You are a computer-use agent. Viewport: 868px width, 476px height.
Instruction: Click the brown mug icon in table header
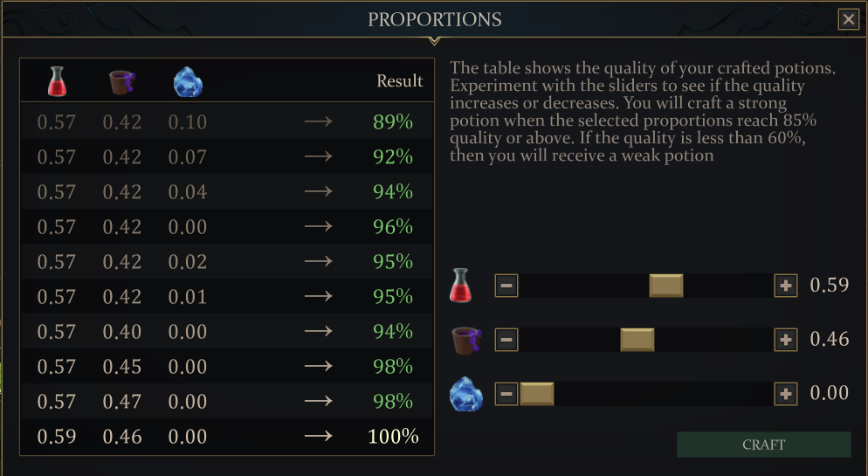(x=122, y=81)
